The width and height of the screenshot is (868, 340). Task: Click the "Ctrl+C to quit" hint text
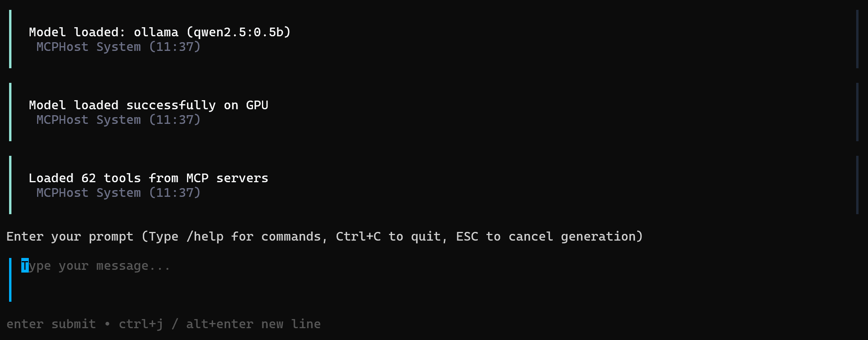(388, 236)
